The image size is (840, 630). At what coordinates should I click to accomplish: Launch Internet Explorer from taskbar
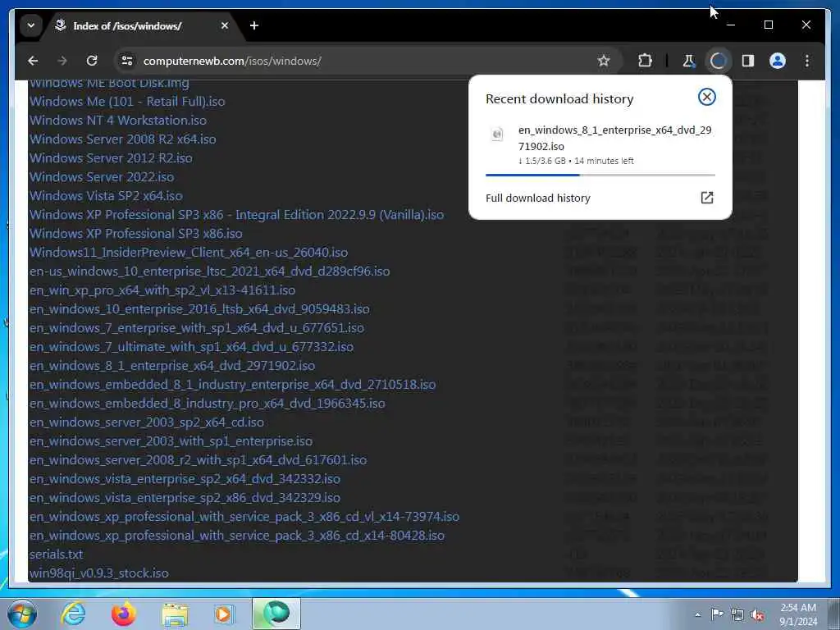pyautogui.click(x=73, y=614)
